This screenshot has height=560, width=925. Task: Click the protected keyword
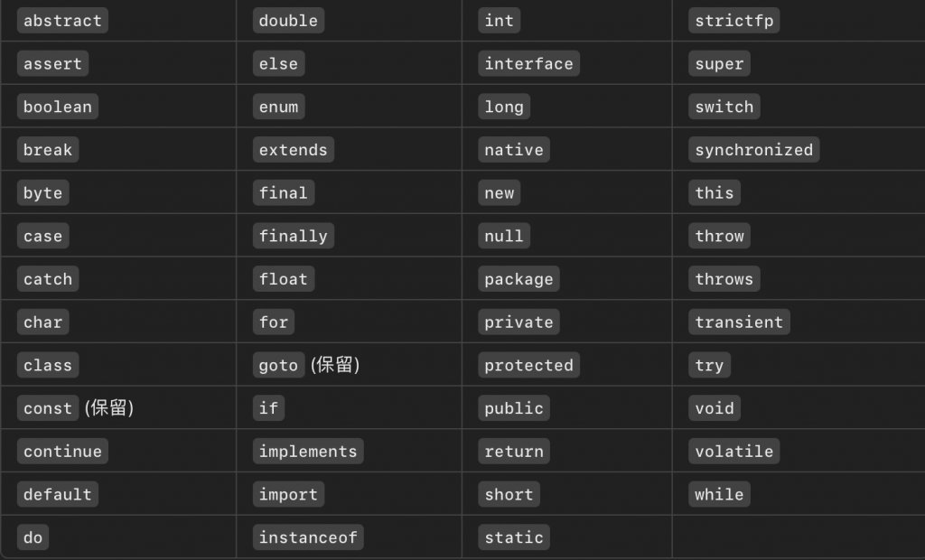click(x=528, y=365)
